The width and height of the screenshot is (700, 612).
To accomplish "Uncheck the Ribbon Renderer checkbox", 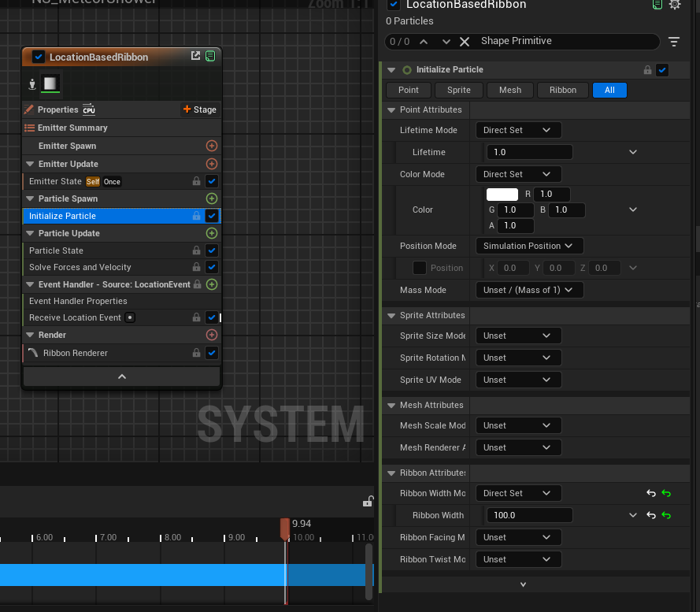I will [211, 353].
